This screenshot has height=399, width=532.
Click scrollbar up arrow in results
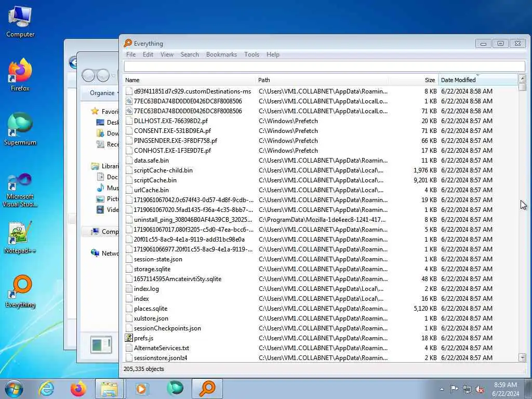523,78
